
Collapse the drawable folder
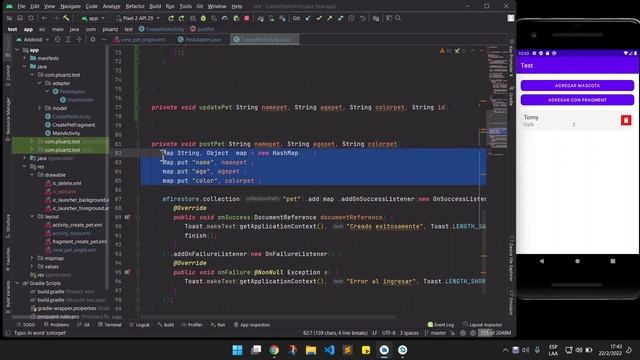tap(32, 175)
